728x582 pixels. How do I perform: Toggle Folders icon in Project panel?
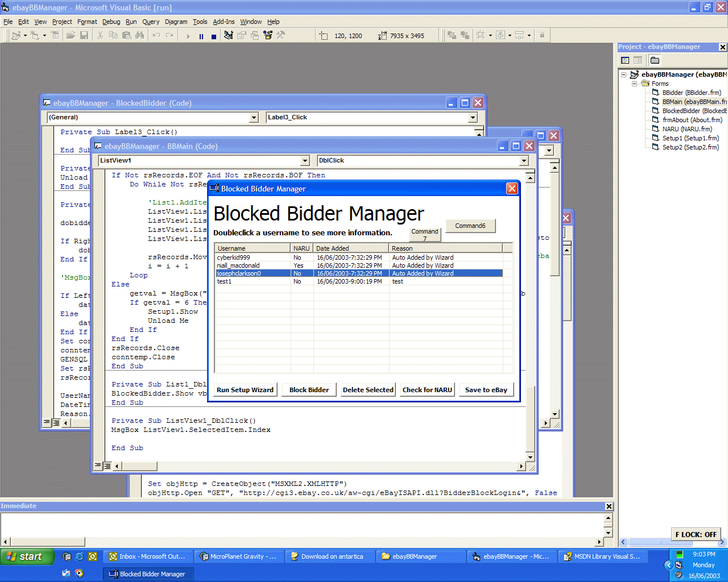point(655,60)
